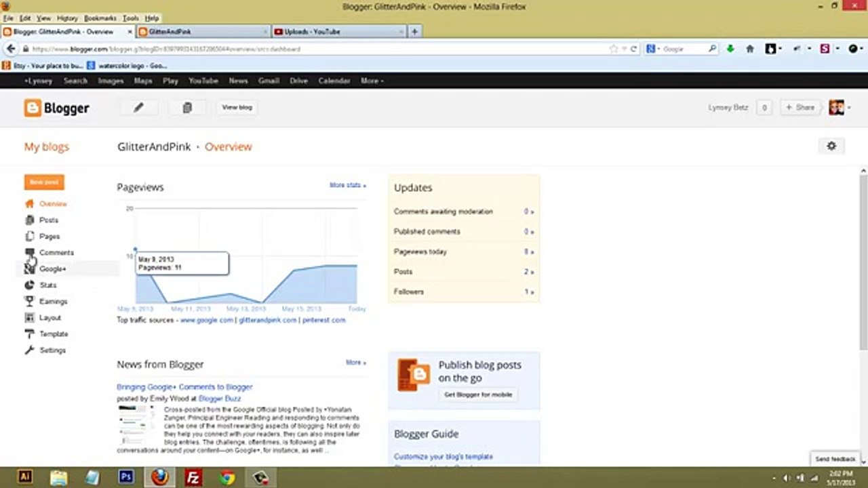Open downloads with the green arrow icon
Viewport: 868px width, 488px height.
tap(730, 49)
